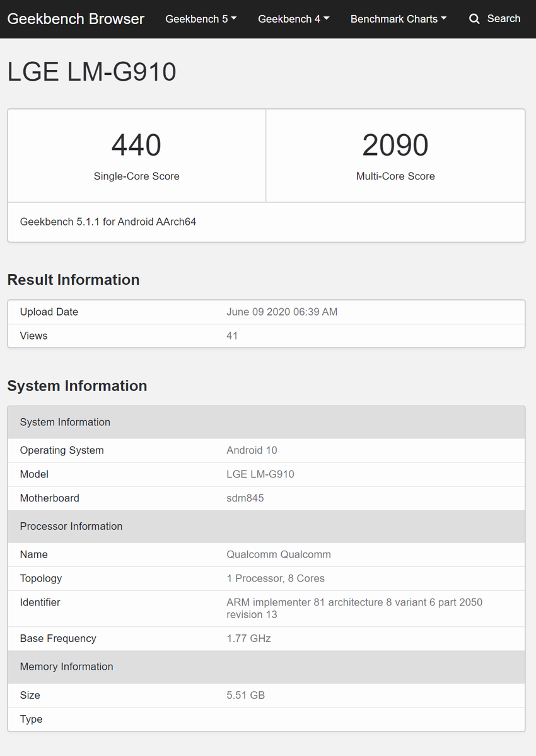
Task: Click the Qualcomm Qualcomm processor name
Action: (x=279, y=554)
